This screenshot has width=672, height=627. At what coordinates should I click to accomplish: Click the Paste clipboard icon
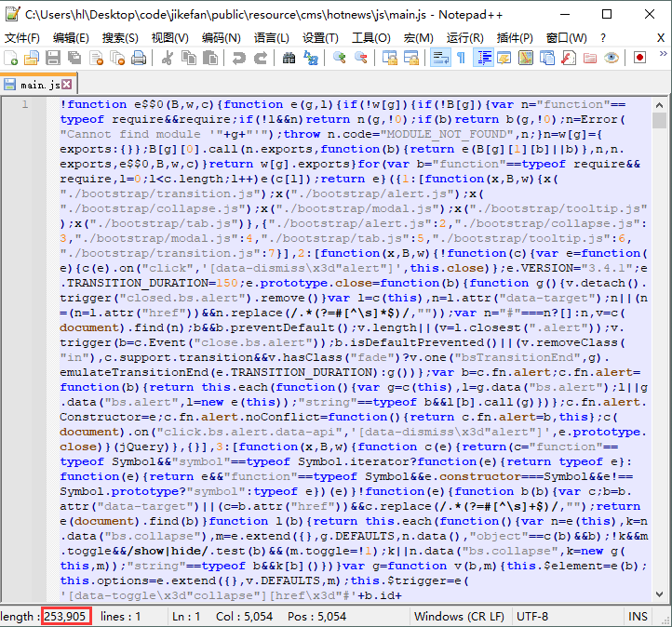pos(210,58)
